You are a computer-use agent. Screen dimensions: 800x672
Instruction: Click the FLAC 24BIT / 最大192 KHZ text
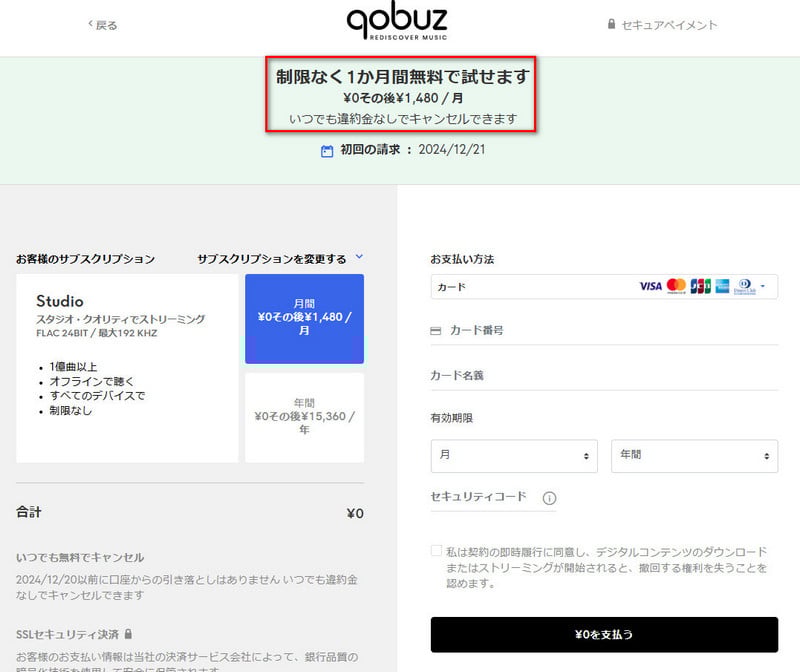tap(97, 333)
